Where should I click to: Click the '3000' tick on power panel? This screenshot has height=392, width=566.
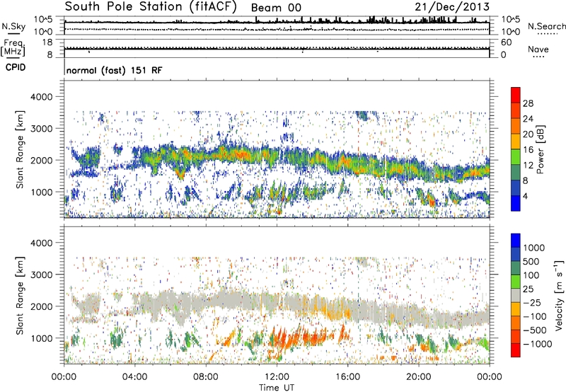click(x=41, y=129)
